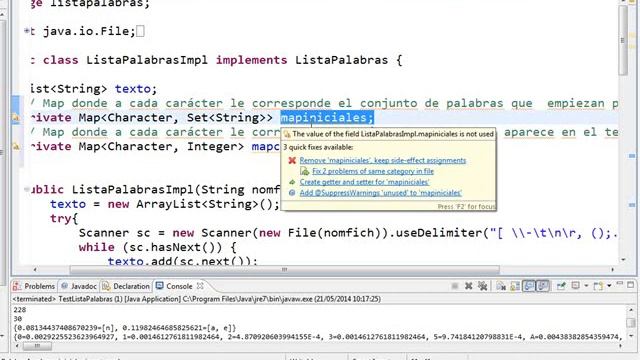
Task: Clear the console output
Action: tap(501, 287)
